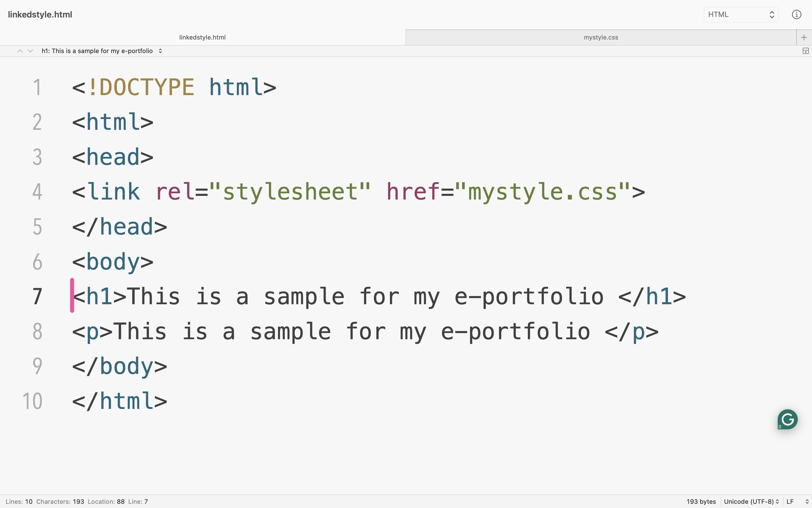Click the linkedstyle.html window title

[40, 14]
